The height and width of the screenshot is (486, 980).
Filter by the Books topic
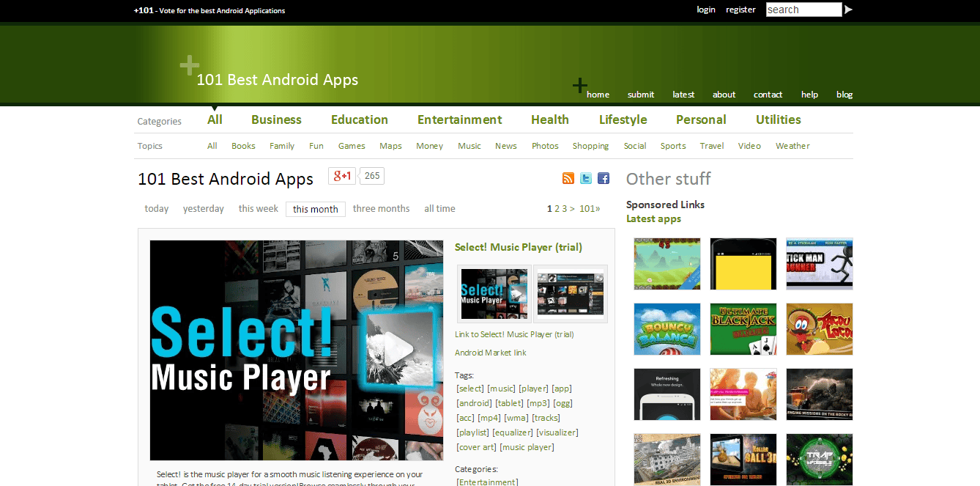[243, 146]
